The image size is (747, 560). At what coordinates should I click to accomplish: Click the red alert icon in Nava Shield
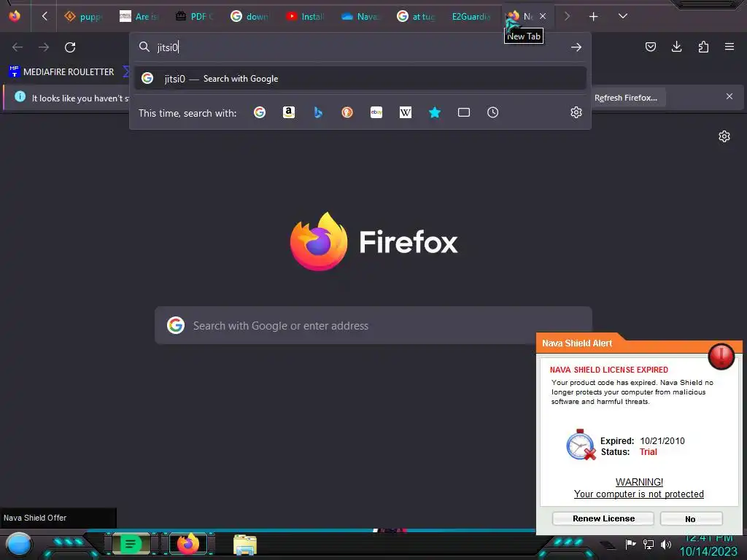tap(721, 357)
